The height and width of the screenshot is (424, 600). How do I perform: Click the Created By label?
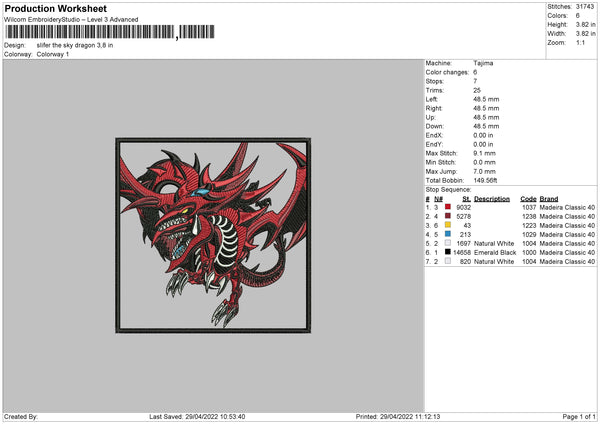click(x=21, y=417)
